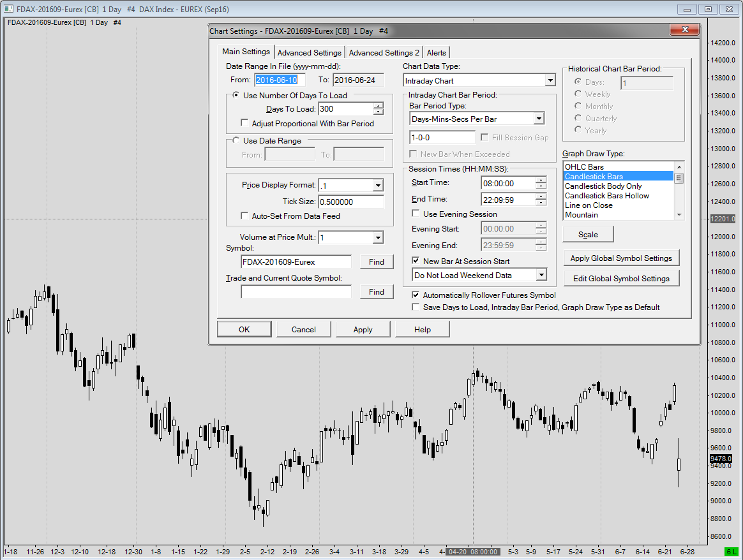Click Edit Global Symbol Settings button

click(x=621, y=278)
